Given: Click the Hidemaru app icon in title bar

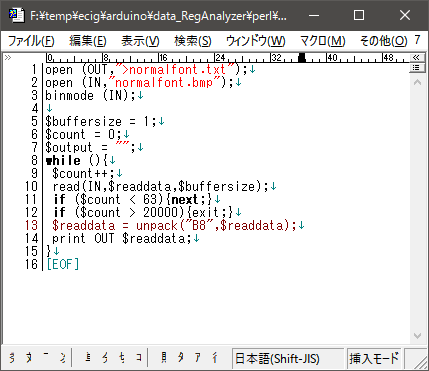Looking at the screenshot, I should pos(16,15).
